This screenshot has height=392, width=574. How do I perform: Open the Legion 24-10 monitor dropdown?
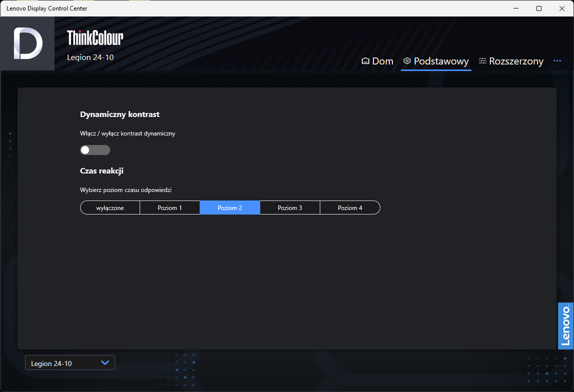(70, 363)
